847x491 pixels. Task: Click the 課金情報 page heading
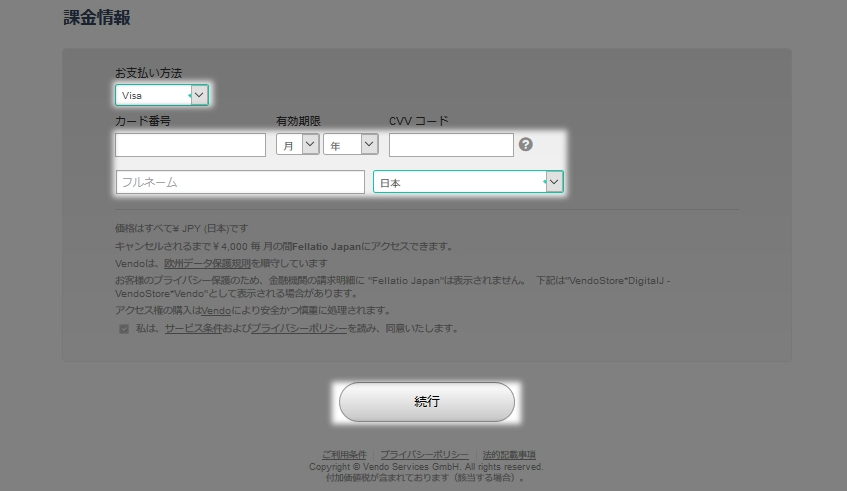pyautogui.click(x=97, y=18)
